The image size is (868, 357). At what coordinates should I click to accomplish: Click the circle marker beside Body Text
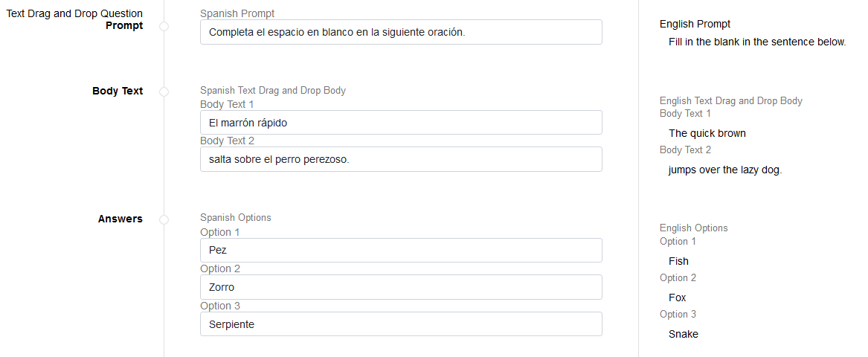pyautogui.click(x=164, y=91)
